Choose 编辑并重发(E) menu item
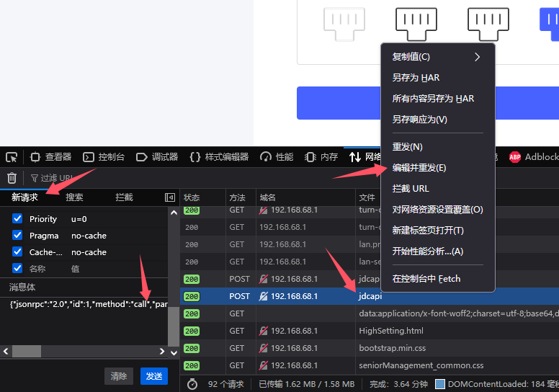559x392 pixels. click(x=438, y=168)
